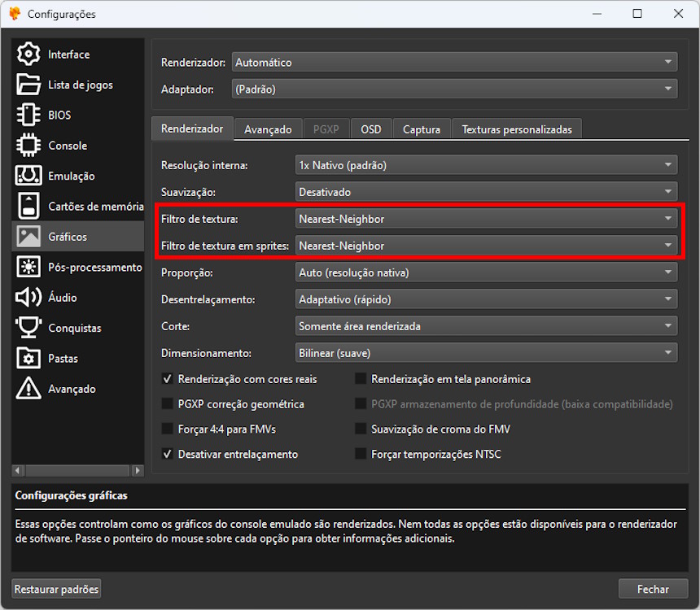Click the sidebar scrollbar right arrow
This screenshot has height=610, width=700.
[138, 470]
